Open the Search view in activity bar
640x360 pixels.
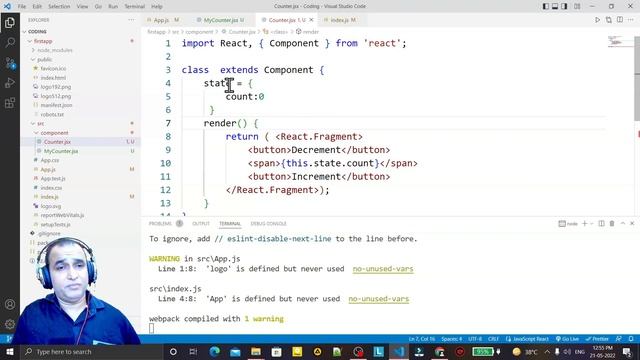coord(10,42)
